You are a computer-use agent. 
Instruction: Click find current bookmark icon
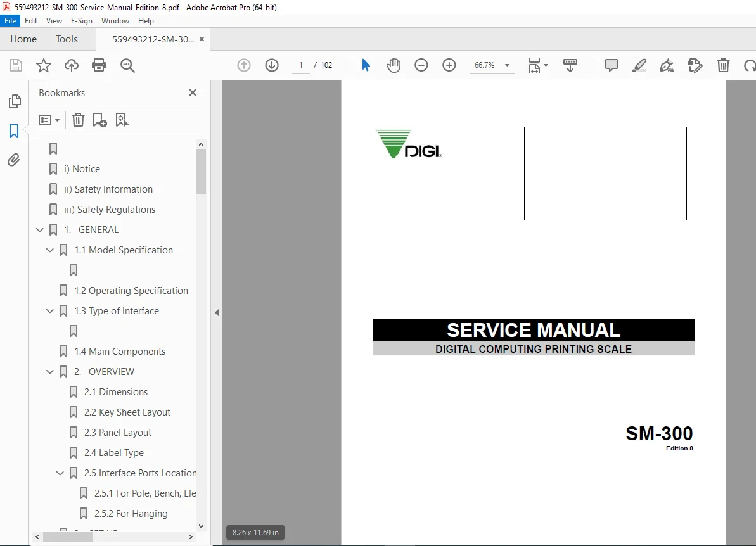pos(122,120)
